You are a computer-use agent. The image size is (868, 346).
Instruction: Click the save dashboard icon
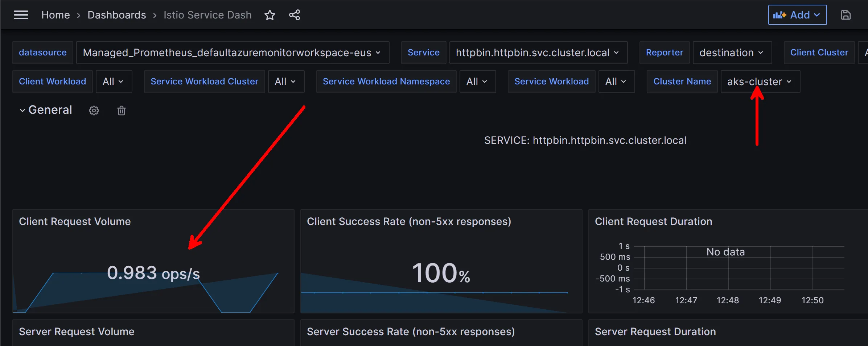click(x=846, y=15)
